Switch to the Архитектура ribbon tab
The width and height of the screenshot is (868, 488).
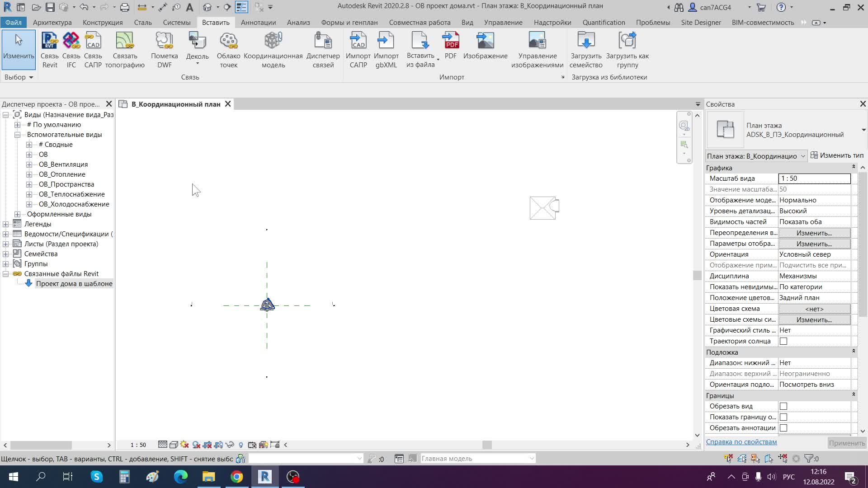tap(52, 22)
